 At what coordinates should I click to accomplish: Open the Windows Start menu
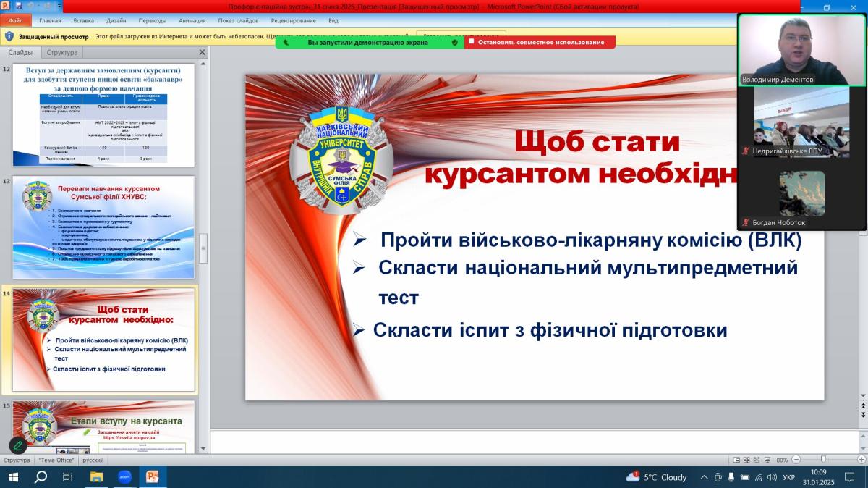(x=13, y=477)
